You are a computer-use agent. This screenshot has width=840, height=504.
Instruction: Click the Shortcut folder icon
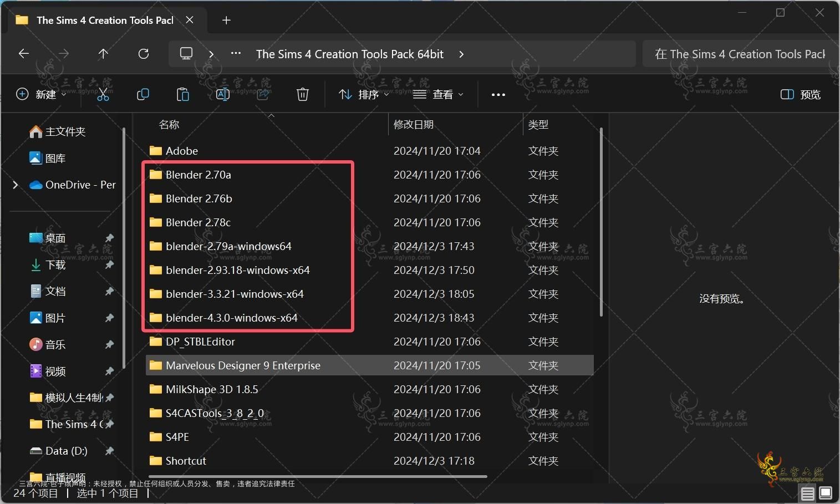156,461
